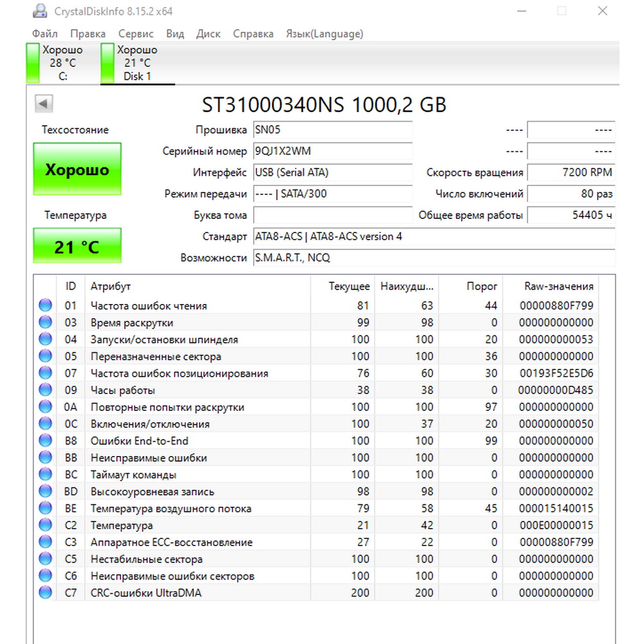This screenshot has width=644, height=644.
Task: Click status orb for attribute 03 spin-up time
Action: click(45, 322)
